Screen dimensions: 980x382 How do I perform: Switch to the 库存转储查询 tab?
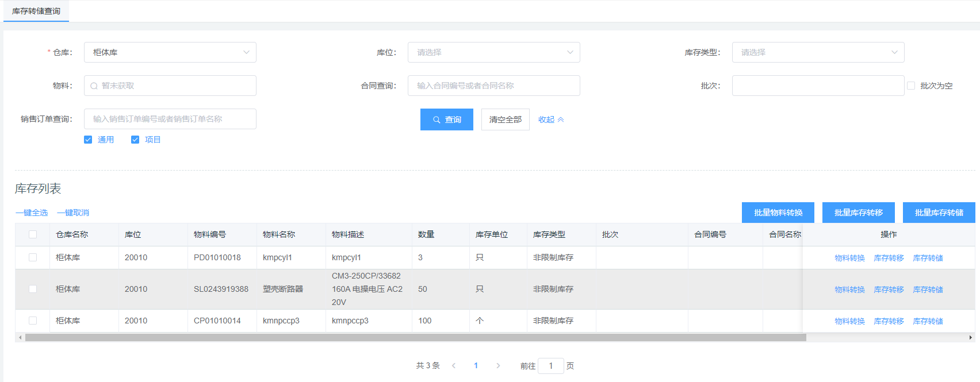coord(36,11)
